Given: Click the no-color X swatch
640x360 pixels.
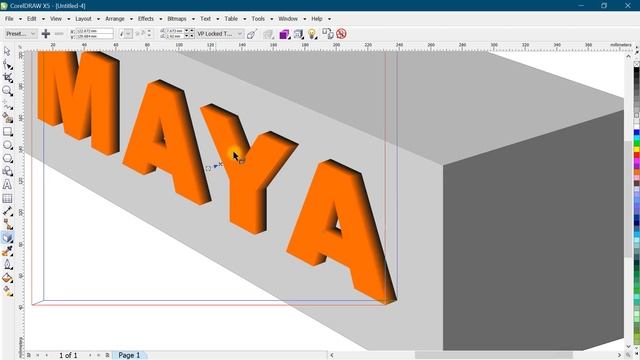Looking at the screenshot, I should pos(636,64).
